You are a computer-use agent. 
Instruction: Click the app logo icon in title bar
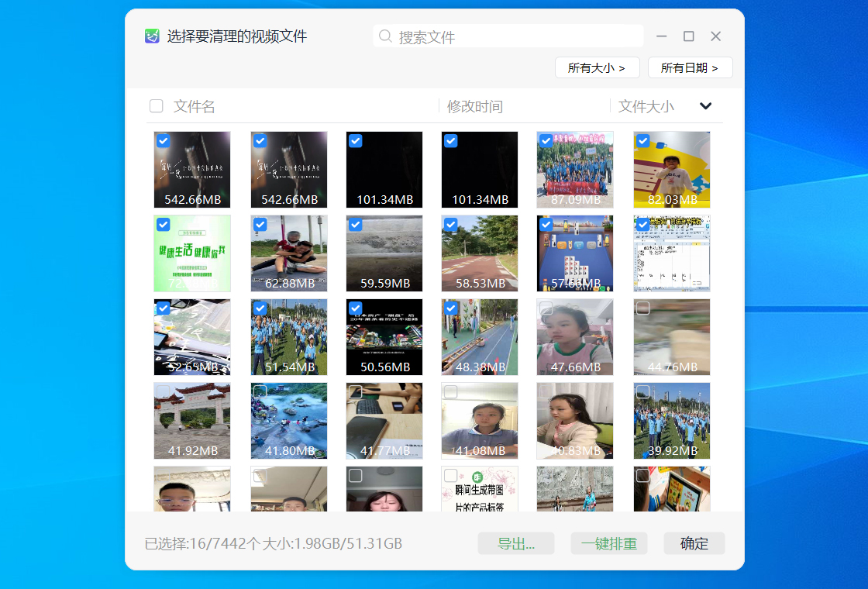click(x=150, y=36)
